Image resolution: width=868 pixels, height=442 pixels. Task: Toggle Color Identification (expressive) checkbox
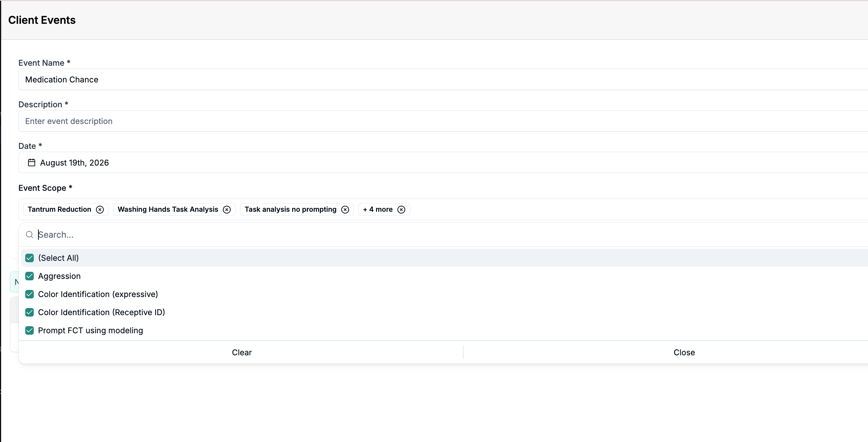(x=30, y=294)
